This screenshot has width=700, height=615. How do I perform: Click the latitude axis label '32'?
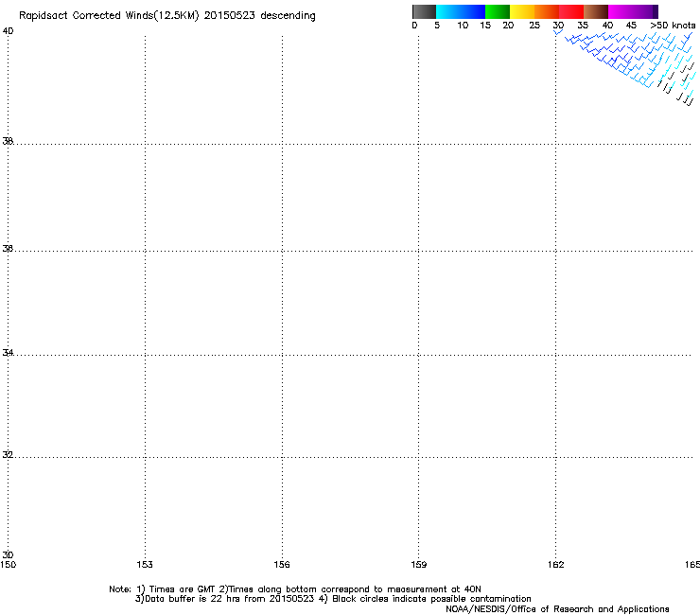click(8, 455)
